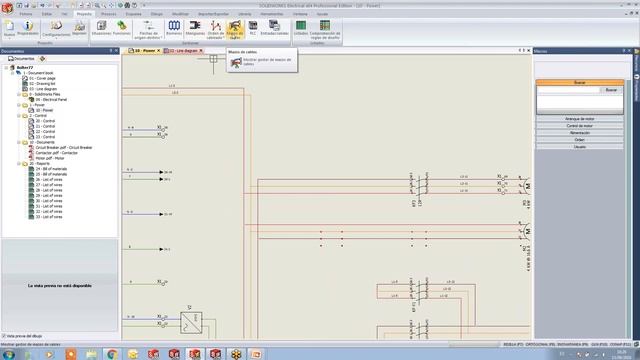Open the Configuraciones ribbon tool
The height and width of the screenshot is (360, 640).
tap(56, 29)
